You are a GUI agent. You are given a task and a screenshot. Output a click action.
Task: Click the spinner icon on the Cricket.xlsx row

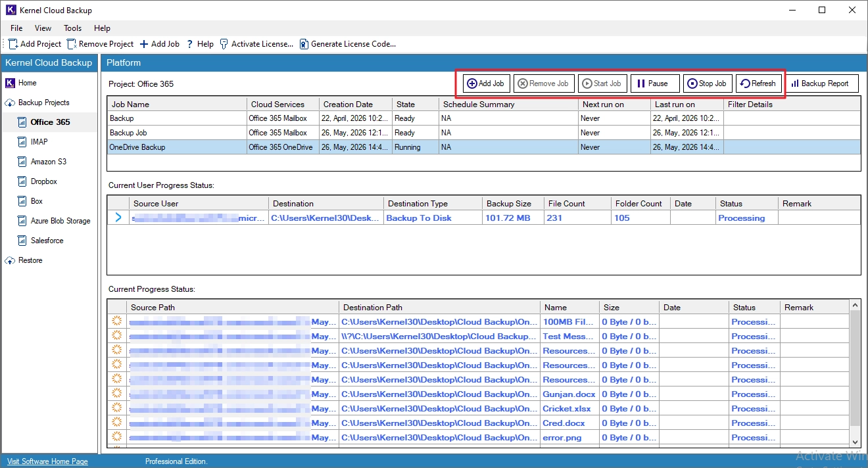117,408
